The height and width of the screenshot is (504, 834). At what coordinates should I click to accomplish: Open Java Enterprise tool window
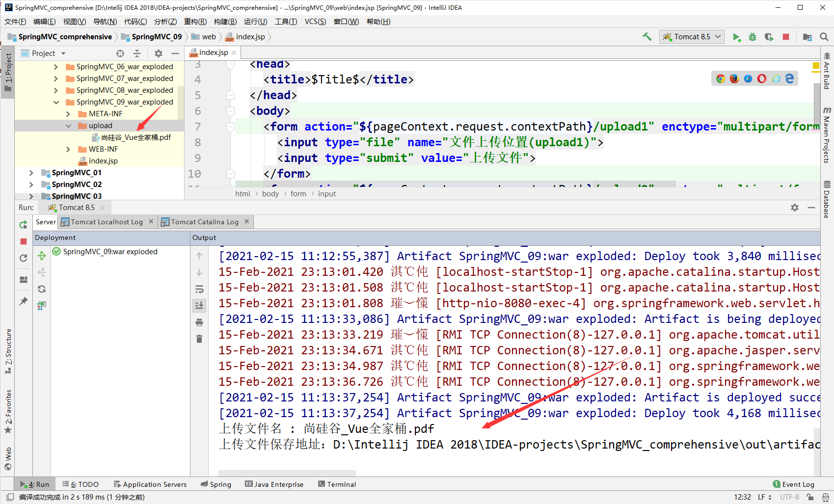[274, 484]
